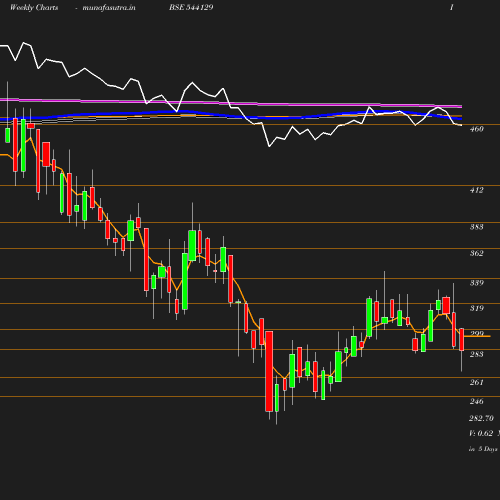This screenshot has width=500, height=500.
Task: Click the 282.70 last price value
Action: point(481,418)
